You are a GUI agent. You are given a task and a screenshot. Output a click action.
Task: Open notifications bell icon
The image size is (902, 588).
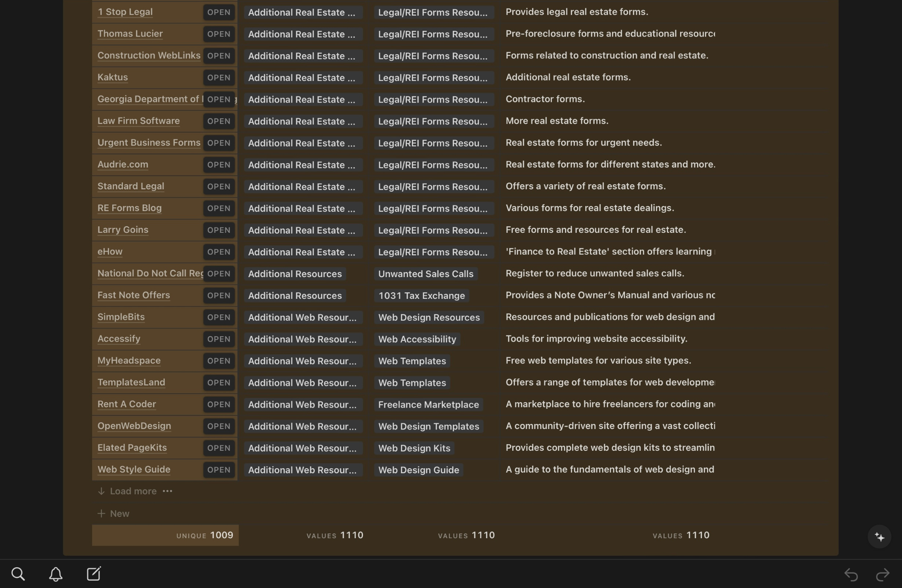coord(55,574)
